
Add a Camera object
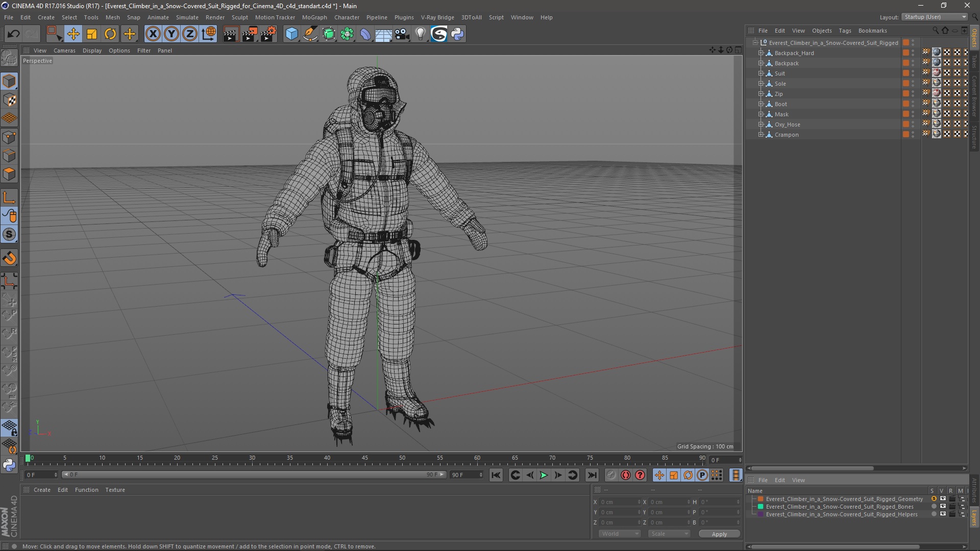tap(402, 34)
